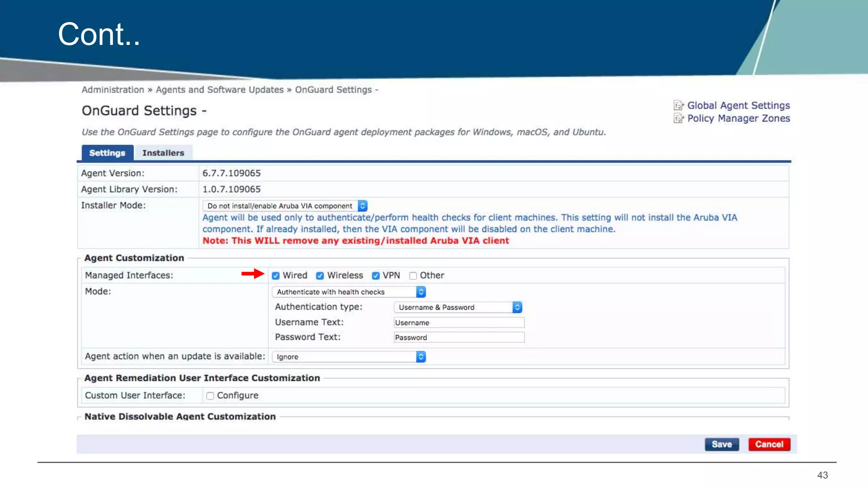
Task: Click the Cancel button
Action: point(769,444)
